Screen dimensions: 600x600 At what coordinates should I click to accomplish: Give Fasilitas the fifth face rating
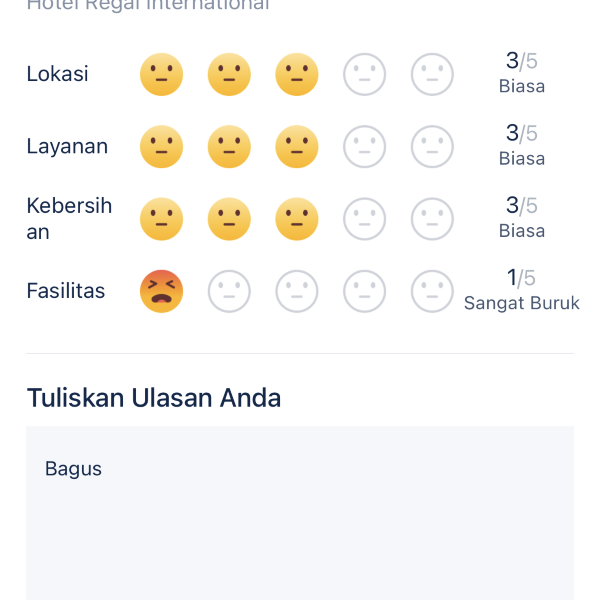tap(432, 291)
